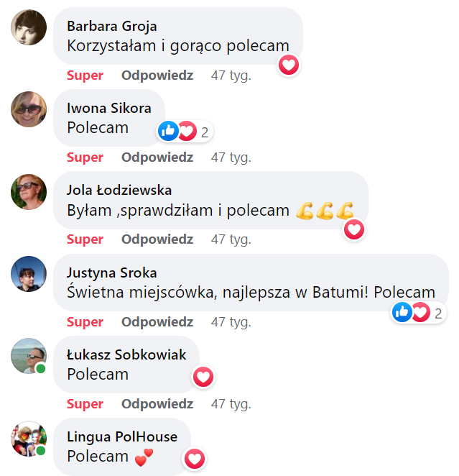
Task: Open the 47 tyg. timestamp of Iwona Sikora's comment
Action: 231,157
